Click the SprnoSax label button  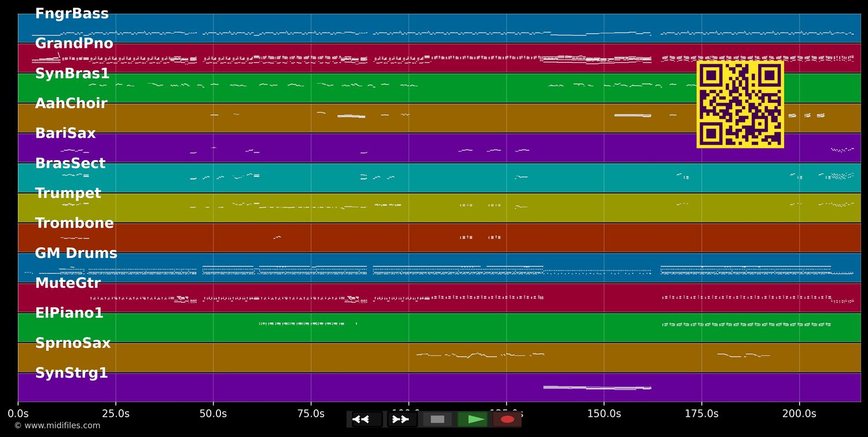click(x=73, y=343)
